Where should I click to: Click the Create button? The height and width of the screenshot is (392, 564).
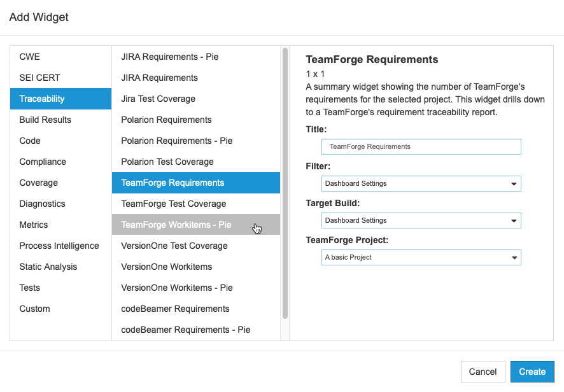[532, 372]
